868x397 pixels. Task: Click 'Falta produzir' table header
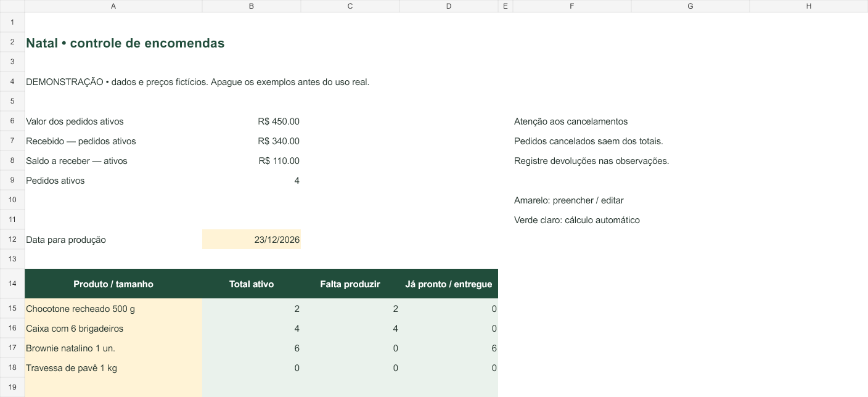[x=350, y=284]
